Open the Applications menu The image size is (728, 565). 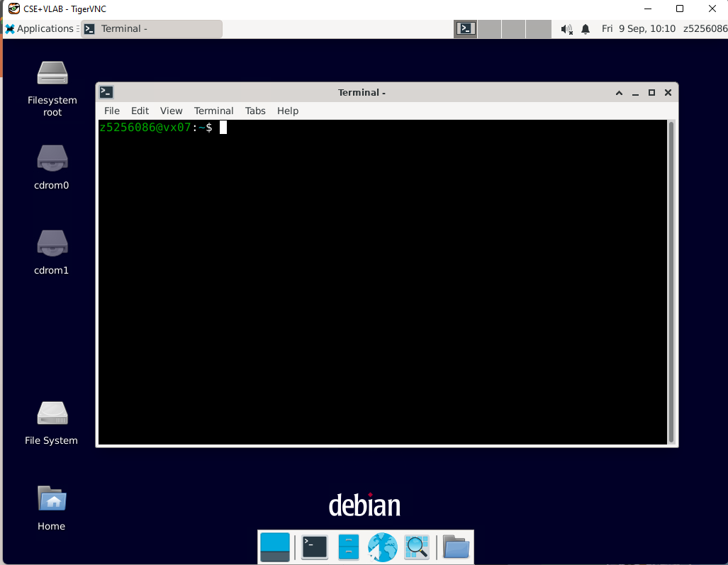pyautogui.click(x=40, y=29)
